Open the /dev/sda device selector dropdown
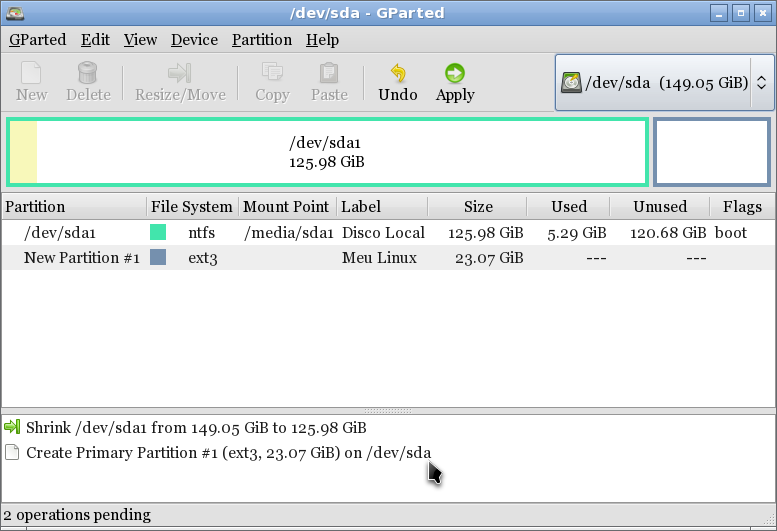This screenshot has height=531, width=777. coord(664,82)
